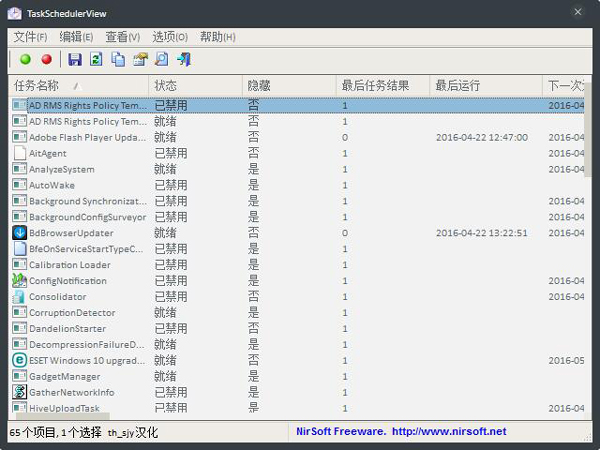Click the Calibration Loader row icon

20,265
